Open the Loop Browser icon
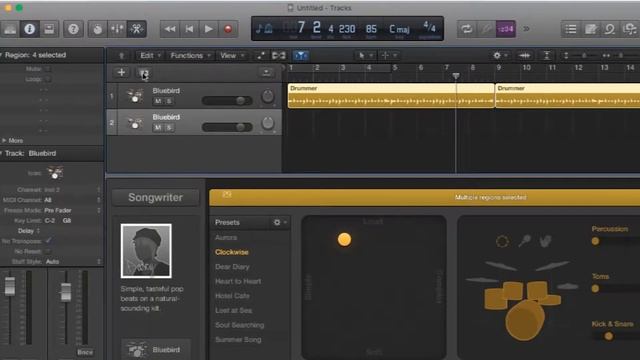 (610, 29)
